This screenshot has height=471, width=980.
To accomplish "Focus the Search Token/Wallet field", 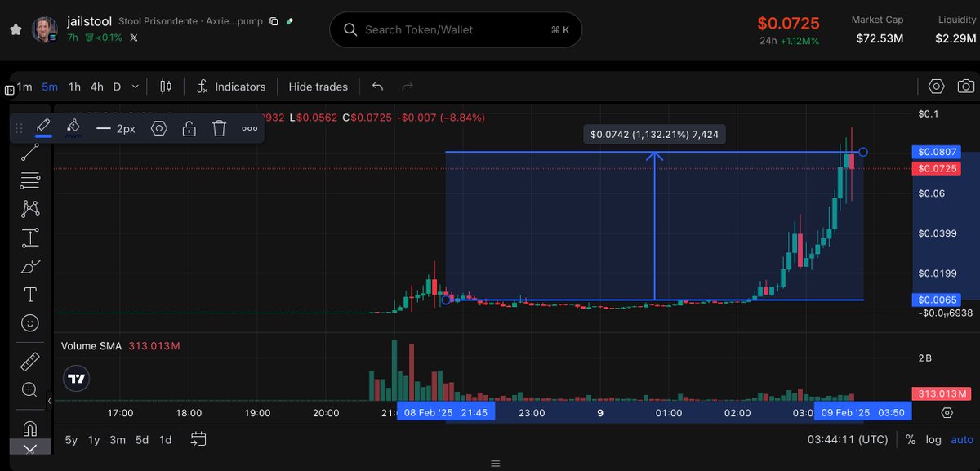I will pyautogui.click(x=456, y=29).
